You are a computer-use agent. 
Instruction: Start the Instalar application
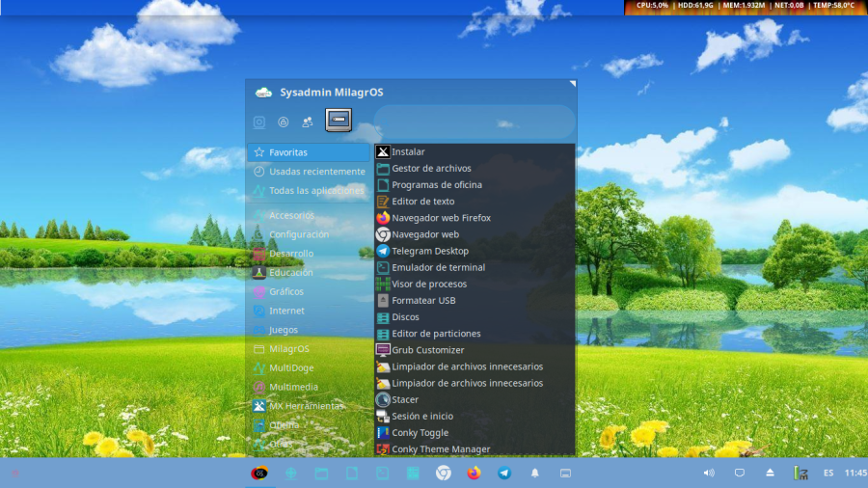tap(408, 151)
